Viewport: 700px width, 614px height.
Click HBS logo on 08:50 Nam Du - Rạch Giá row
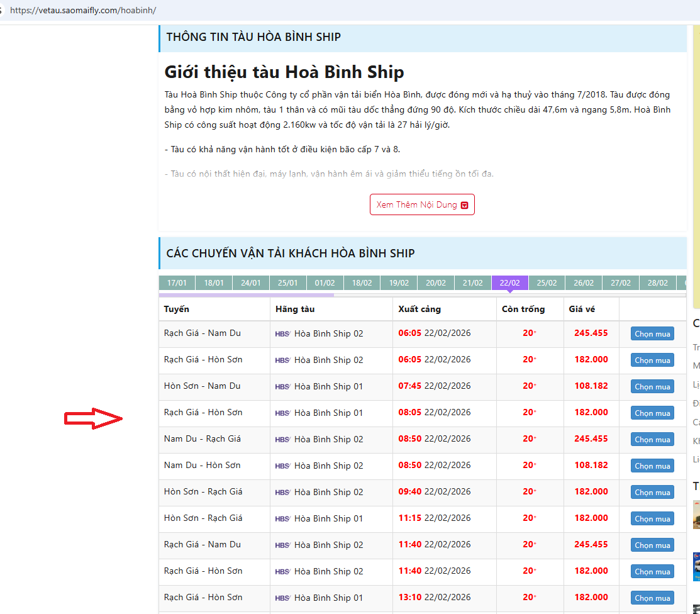[x=282, y=440]
